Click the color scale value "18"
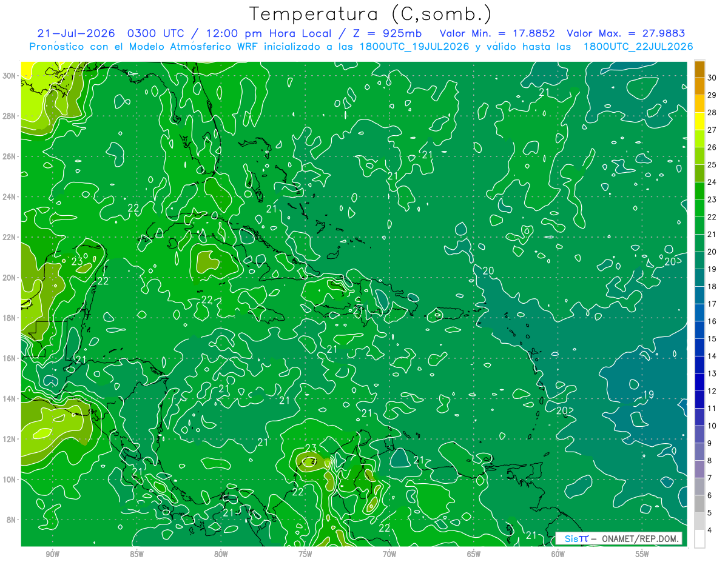This screenshot has height=562, width=728. pyautogui.click(x=713, y=287)
